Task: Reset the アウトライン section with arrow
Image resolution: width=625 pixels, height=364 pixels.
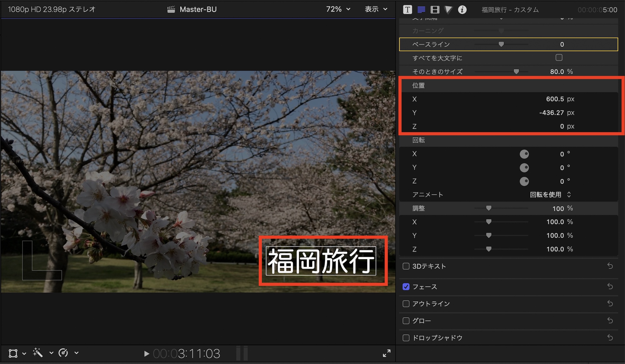Action: pos(610,303)
